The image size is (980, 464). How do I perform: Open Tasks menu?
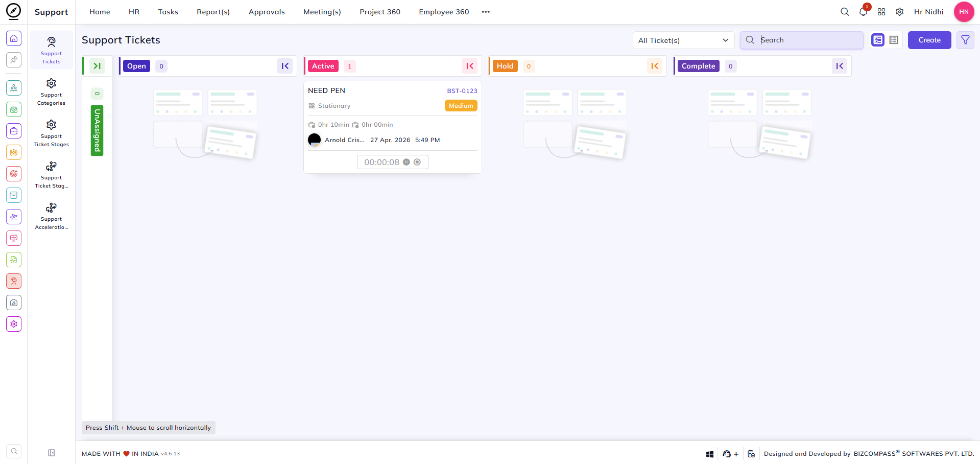coord(168,12)
